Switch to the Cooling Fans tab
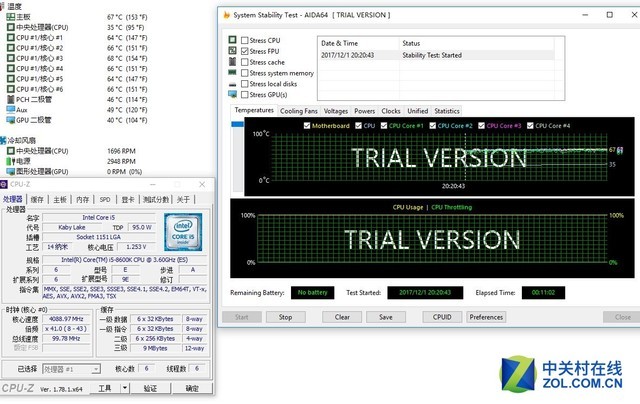 (x=299, y=111)
